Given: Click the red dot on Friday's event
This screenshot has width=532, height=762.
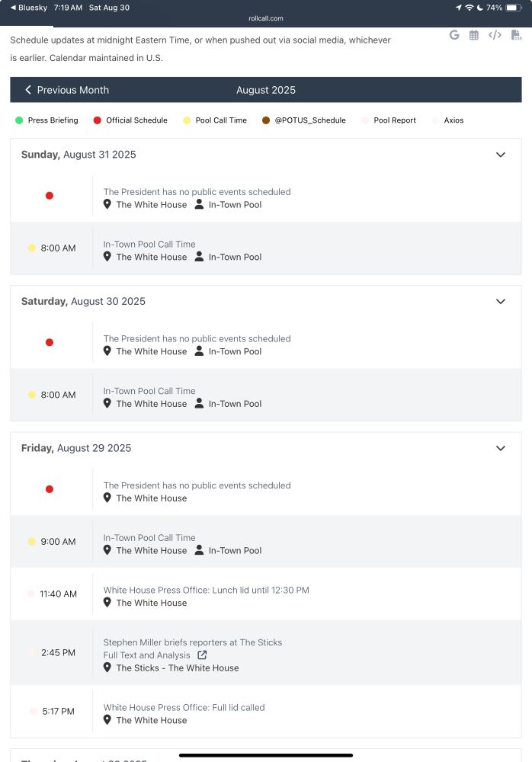Looking at the screenshot, I should tap(49, 489).
